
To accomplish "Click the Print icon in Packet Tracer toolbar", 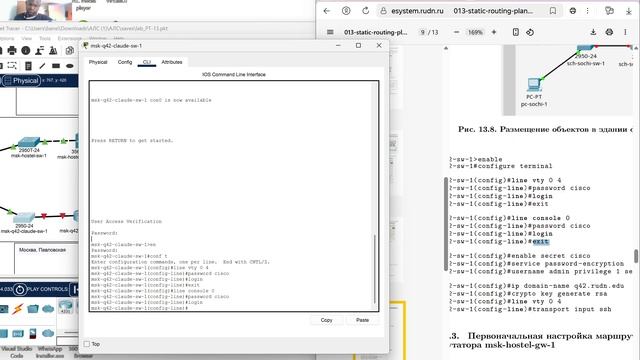I will tap(12, 51).
